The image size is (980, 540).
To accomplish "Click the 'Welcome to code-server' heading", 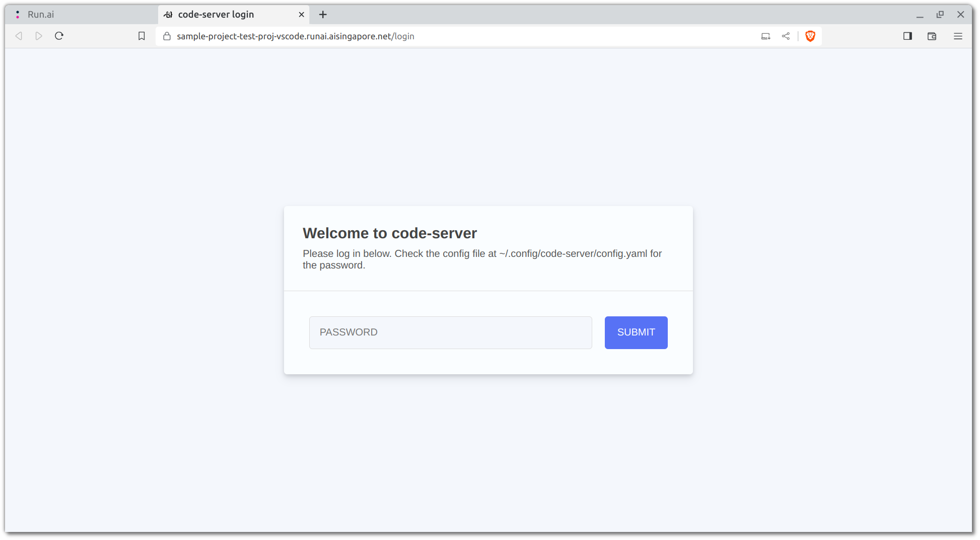I will coord(390,233).
